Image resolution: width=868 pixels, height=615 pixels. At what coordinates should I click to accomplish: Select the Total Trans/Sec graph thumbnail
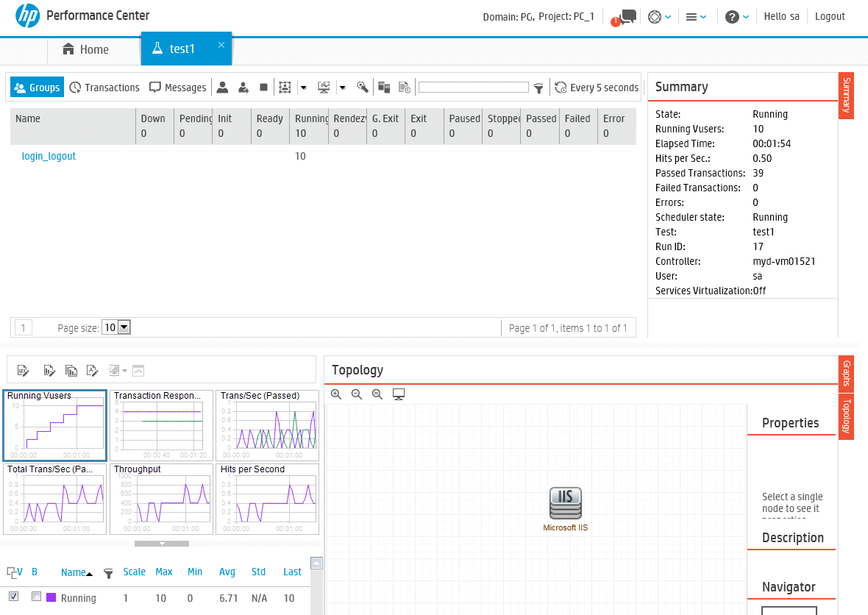point(55,499)
